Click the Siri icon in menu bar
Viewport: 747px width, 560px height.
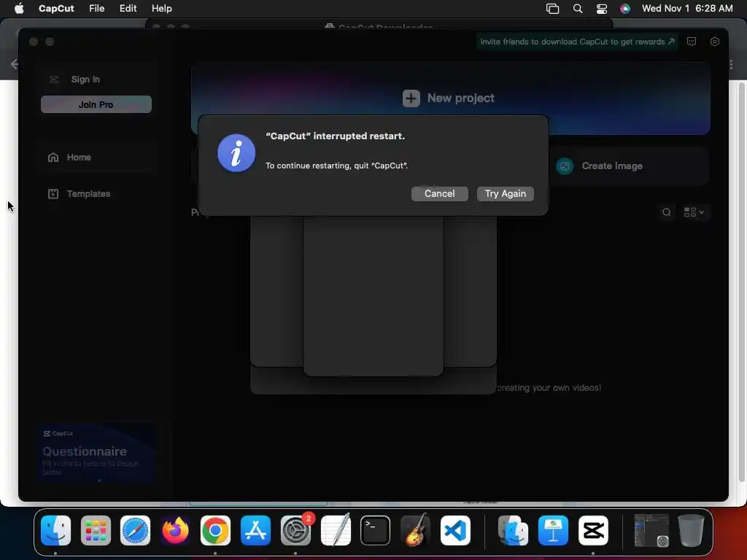pyautogui.click(x=625, y=9)
